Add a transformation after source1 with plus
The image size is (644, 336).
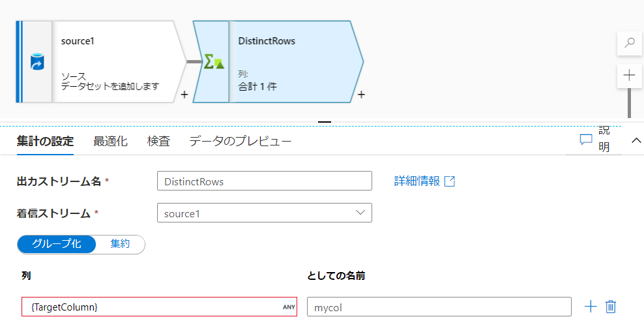(184, 95)
